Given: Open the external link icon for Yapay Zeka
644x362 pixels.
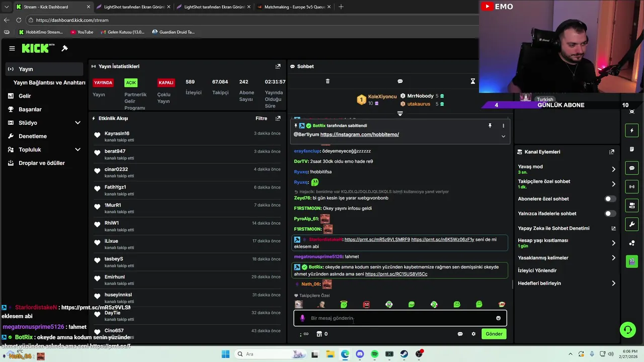Looking at the screenshot, I should point(613,228).
